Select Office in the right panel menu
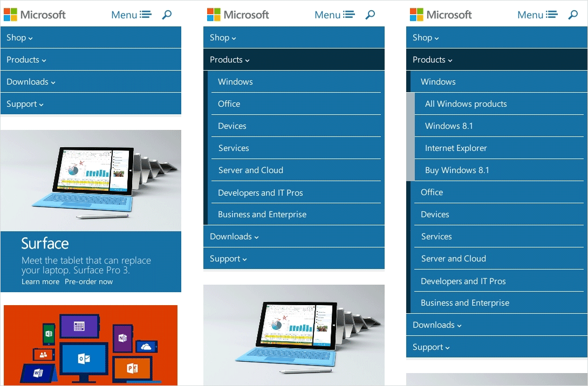The width and height of the screenshot is (588, 386). (x=499, y=192)
